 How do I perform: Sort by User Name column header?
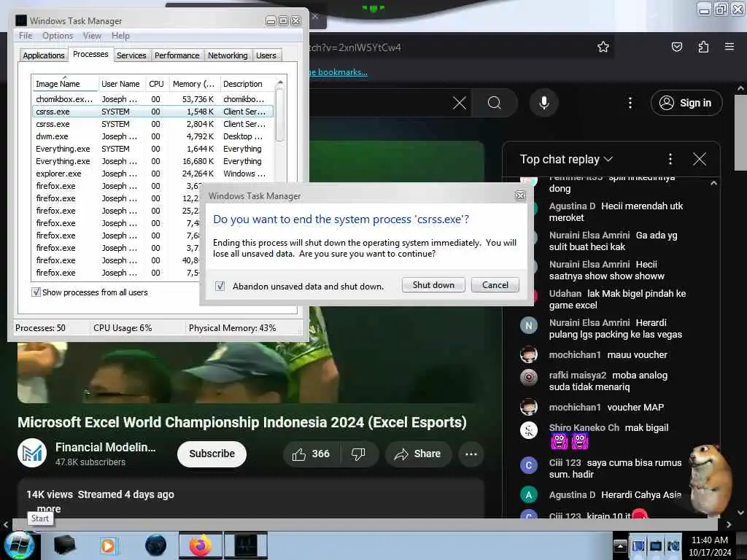point(120,84)
